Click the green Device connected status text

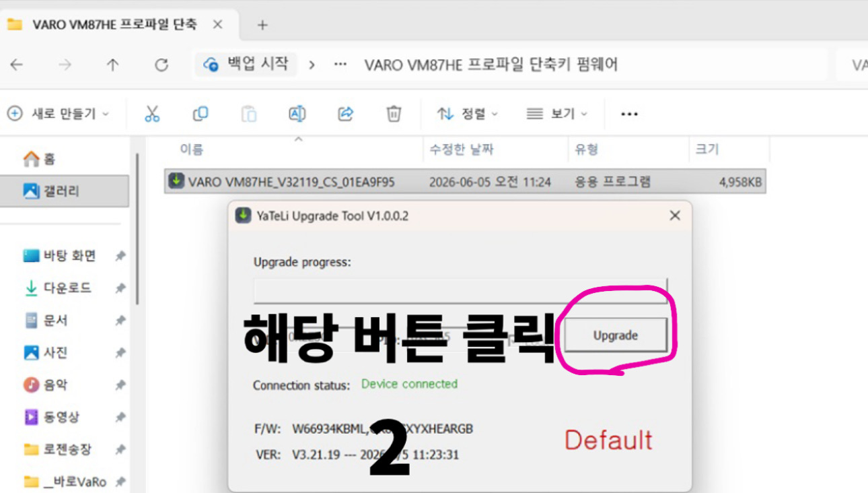point(409,384)
